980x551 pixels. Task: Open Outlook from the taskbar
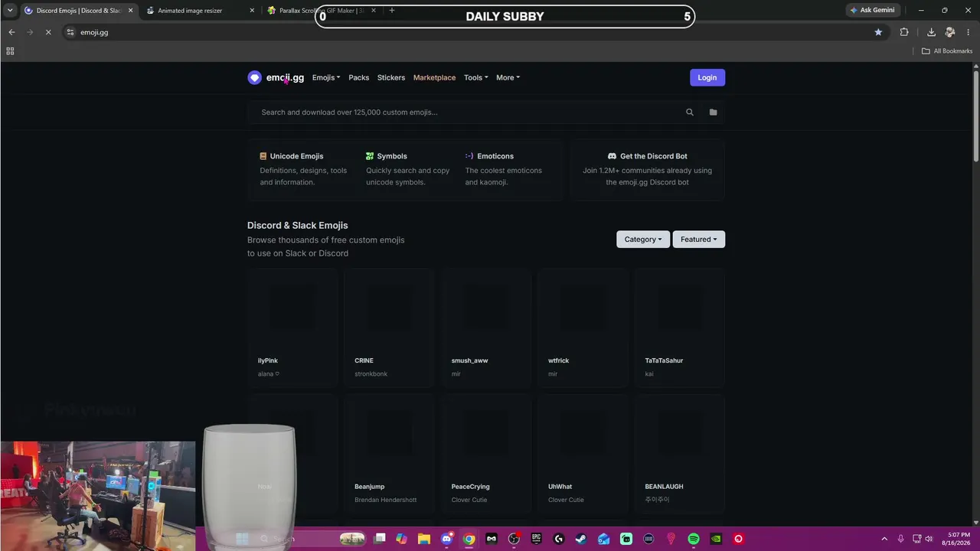click(x=603, y=539)
